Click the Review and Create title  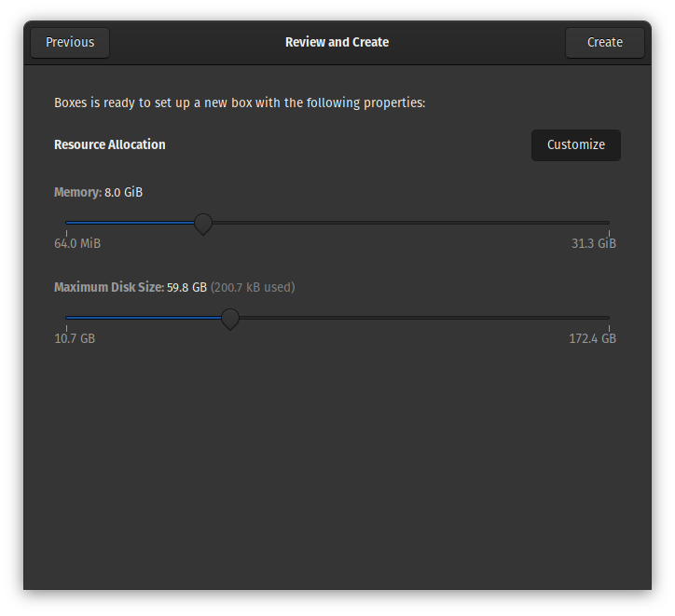[x=337, y=42]
